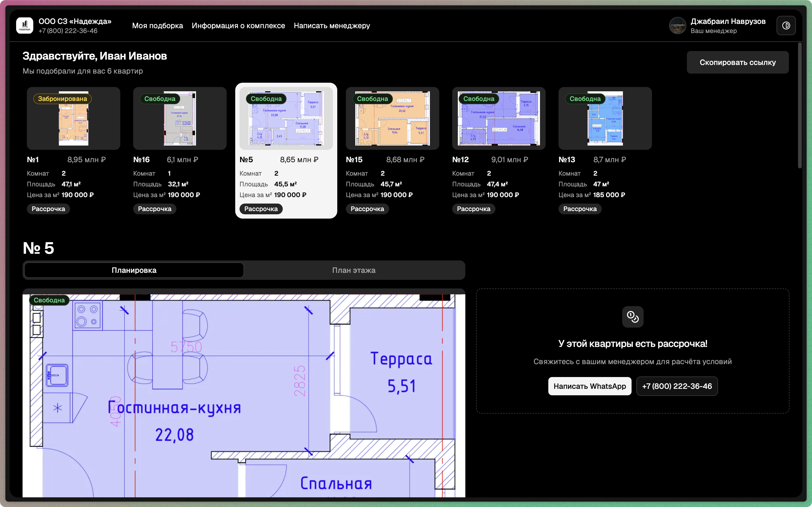
Task: Click Скопировать ссылку button
Action: coord(738,62)
